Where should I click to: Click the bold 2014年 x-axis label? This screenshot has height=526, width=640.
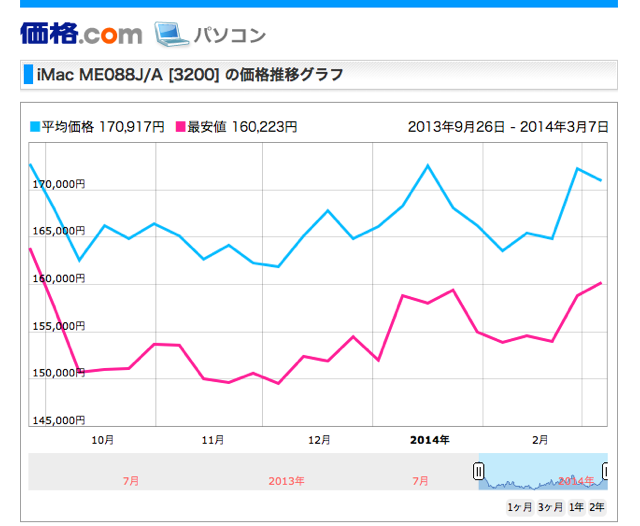coord(429,440)
